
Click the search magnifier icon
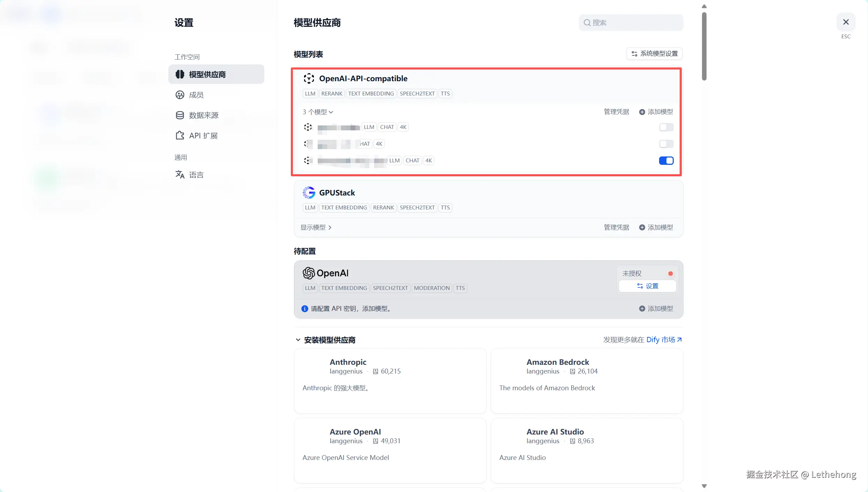click(x=587, y=23)
